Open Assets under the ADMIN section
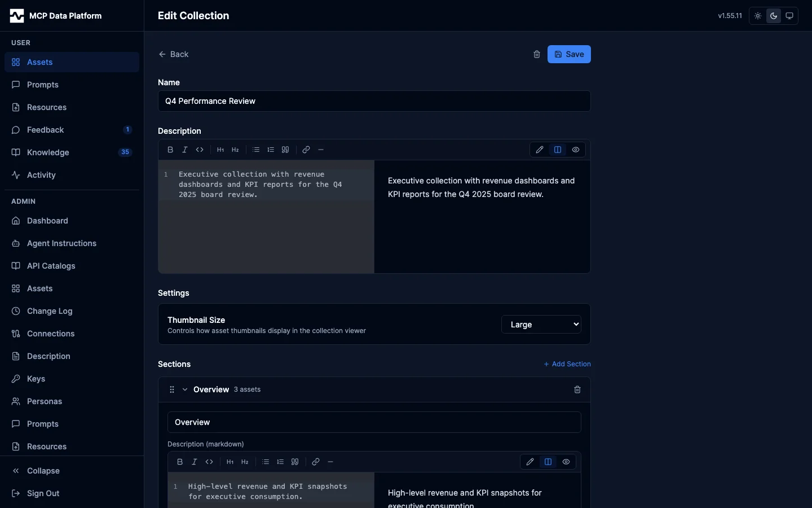This screenshot has height=508, width=812. coord(72,288)
